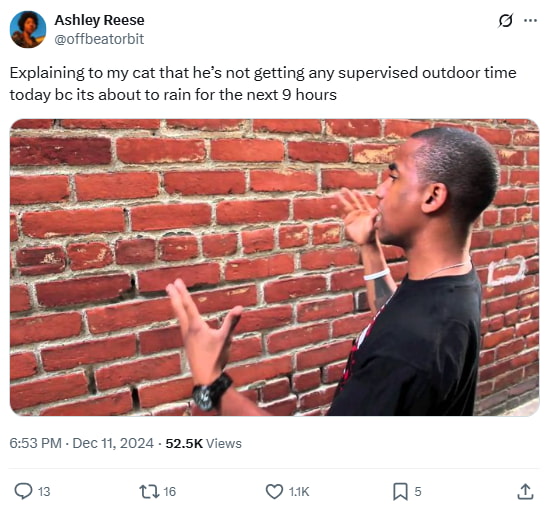
Task: Click the repost arrows icon
Action: click(149, 492)
